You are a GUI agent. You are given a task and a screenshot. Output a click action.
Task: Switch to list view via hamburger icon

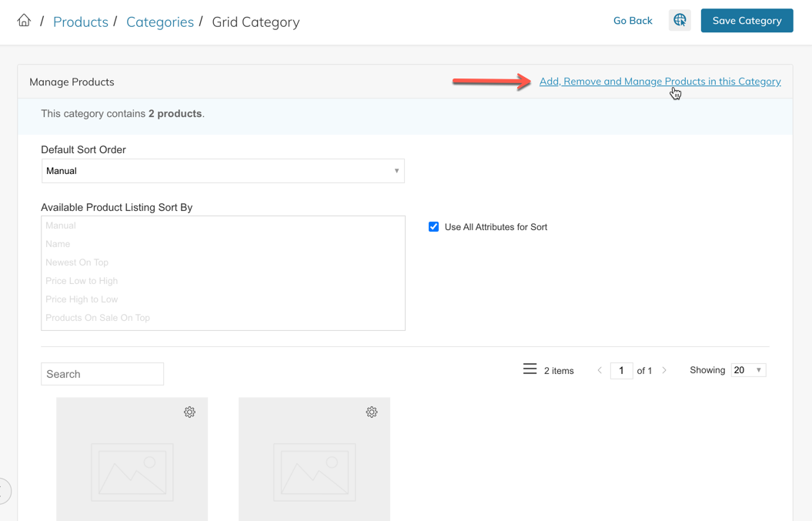point(530,369)
